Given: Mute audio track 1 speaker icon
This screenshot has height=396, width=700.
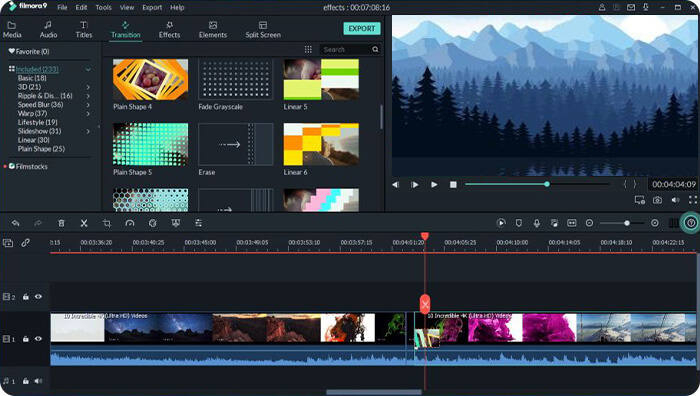Looking at the screenshot, I should coord(38,381).
